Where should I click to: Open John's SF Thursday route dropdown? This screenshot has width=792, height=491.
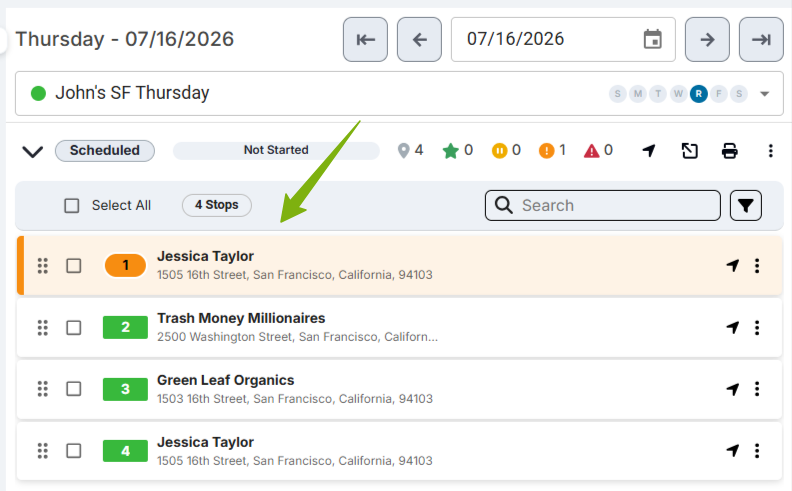point(399,93)
